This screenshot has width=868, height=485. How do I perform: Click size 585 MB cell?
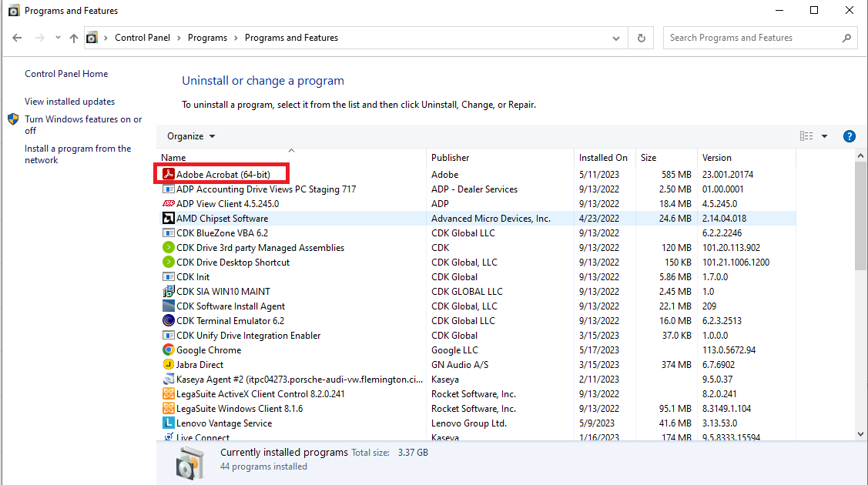click(676, 174)
